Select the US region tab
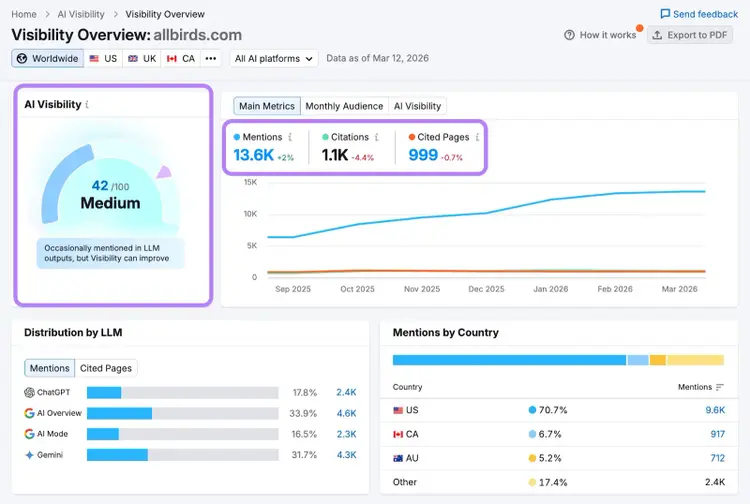The width and height of the screenshot is (750, 504). click(x=103, y=58)
